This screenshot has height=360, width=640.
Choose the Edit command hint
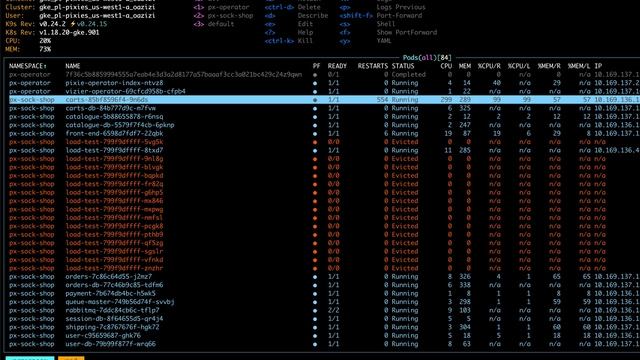click(x=289, y=24)
